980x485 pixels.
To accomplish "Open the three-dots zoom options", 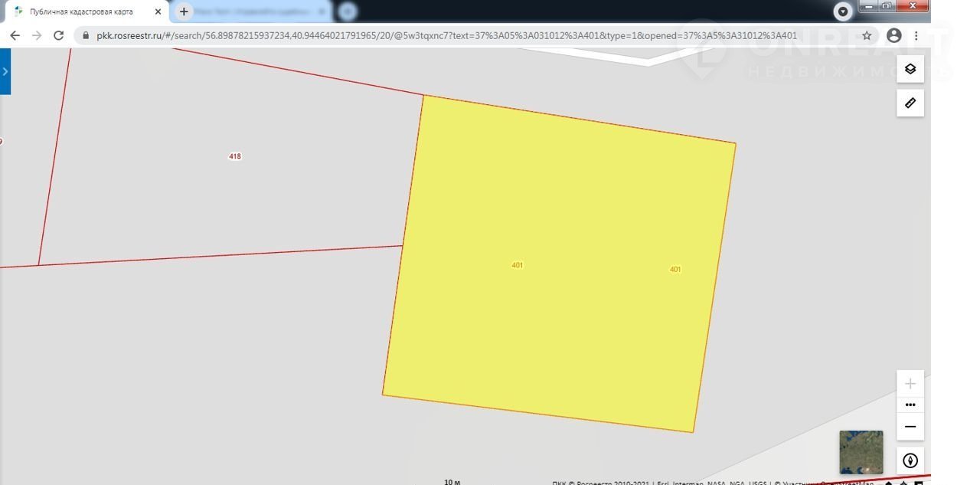I will click(x=910, y=405).
